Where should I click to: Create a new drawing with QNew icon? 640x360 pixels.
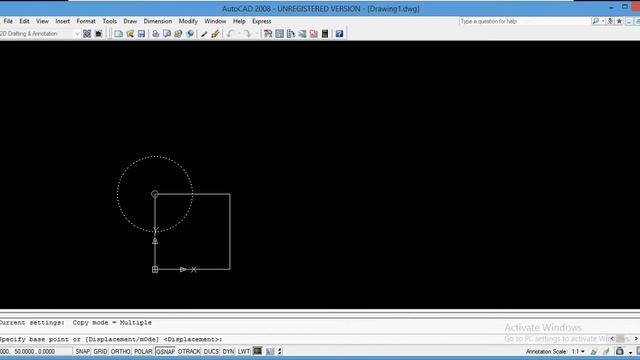click(x=118, y=34)
